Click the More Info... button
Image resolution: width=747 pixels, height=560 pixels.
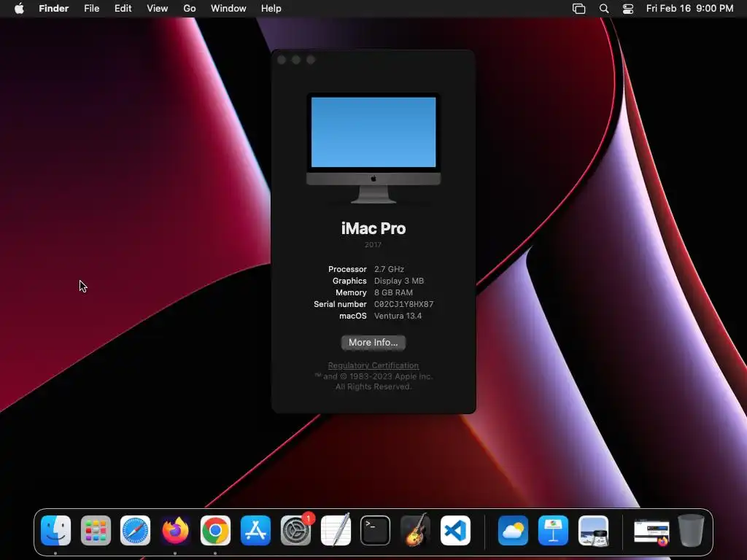pyautogui.click(x=373, y=343)
